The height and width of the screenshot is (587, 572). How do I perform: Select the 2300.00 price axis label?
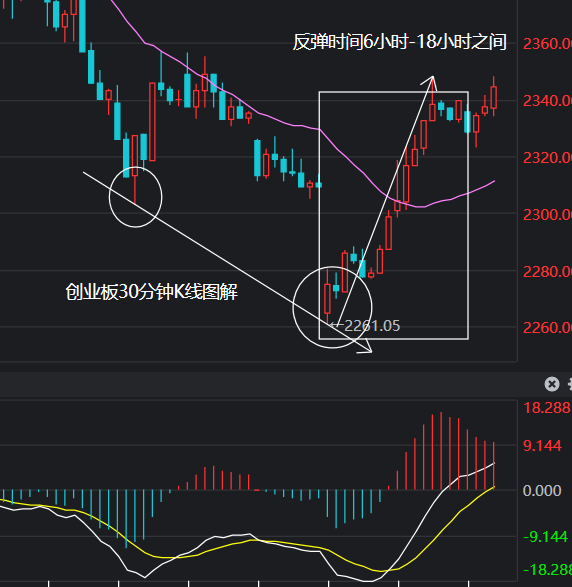(547, 215)
